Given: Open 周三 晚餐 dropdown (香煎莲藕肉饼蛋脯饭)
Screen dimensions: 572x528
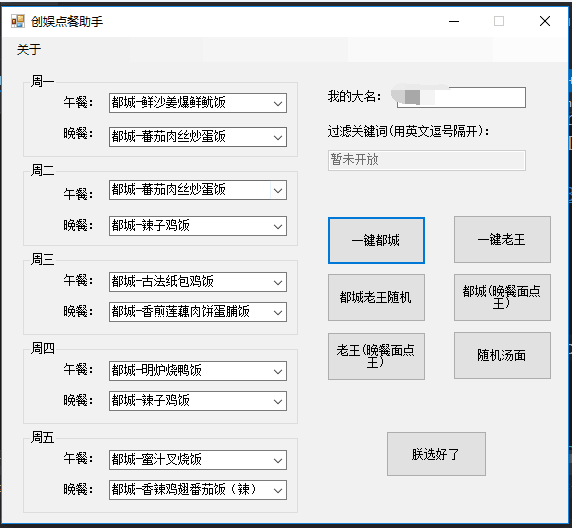Looking at the screenshot, I should [198, 312].
